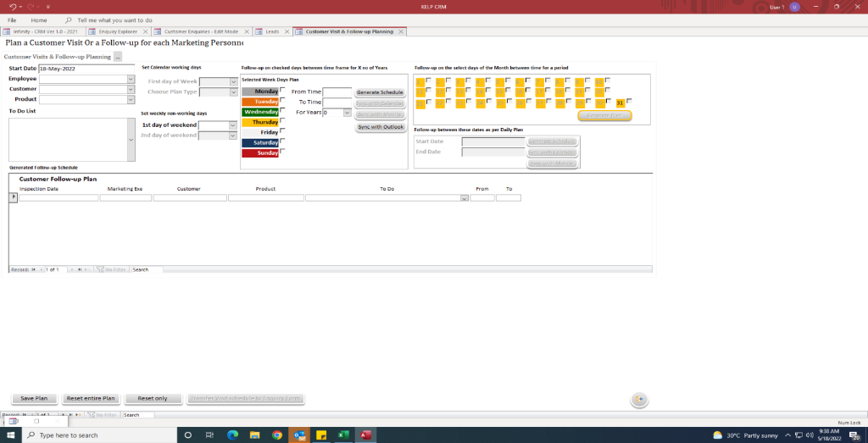Close the Enquiry Explorer tab with its X
Image resolution: width=868 pixels, height=443 pixels.
[145, 31]
